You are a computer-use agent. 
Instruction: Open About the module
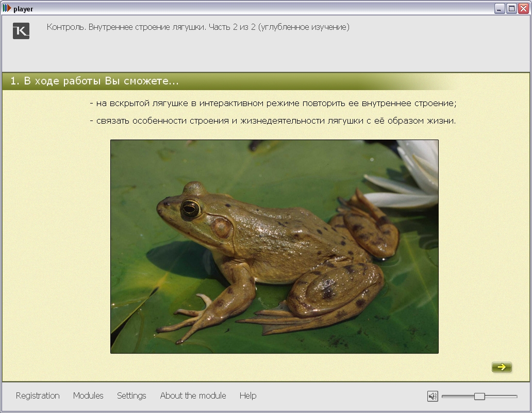point(193,395)
